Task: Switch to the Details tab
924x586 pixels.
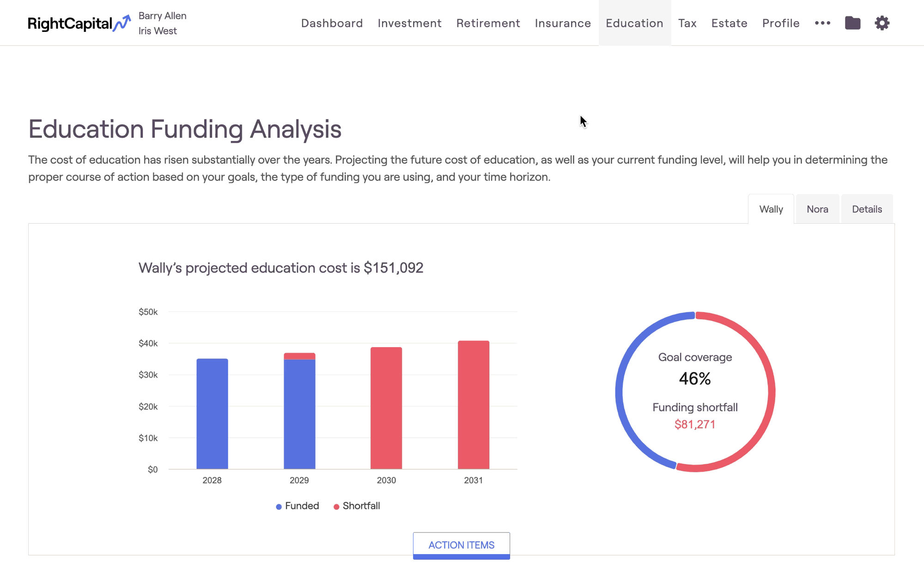Action: tap(867, 209)
